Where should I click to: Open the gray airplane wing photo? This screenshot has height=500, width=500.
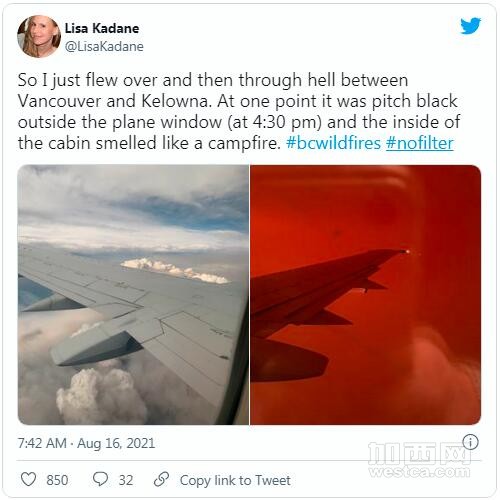pyautogui.click(x=133, y=295)
